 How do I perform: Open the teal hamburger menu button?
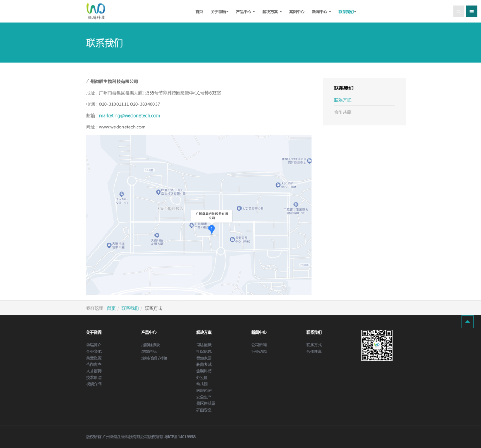tap(471, 11)
